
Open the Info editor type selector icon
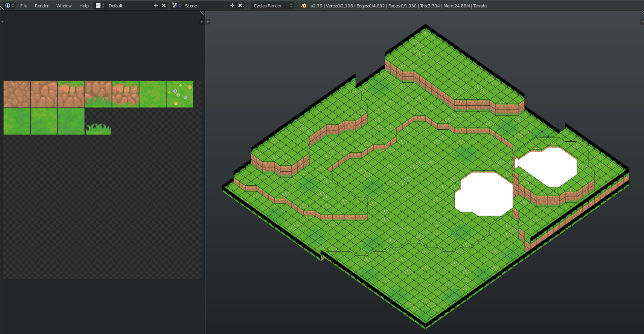pos(10,5)
